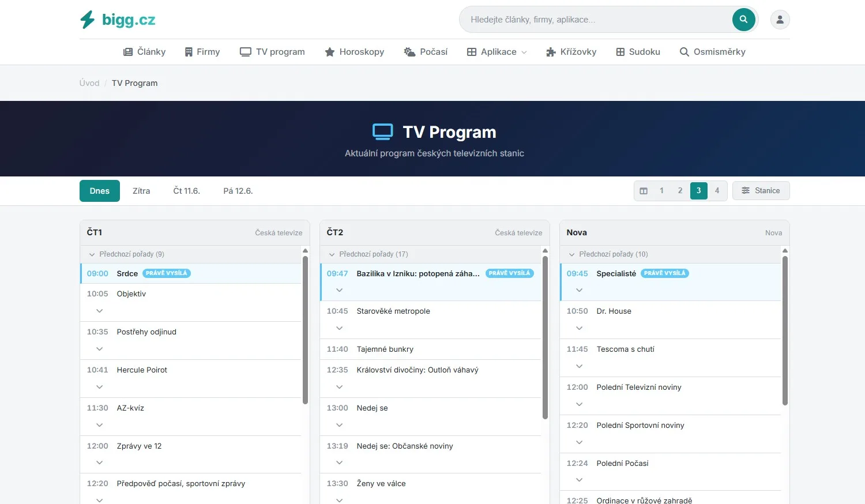Expand details chevron under Starověké metropole
This screenshot has width=865, height=504.
click(x=340, y=328)
